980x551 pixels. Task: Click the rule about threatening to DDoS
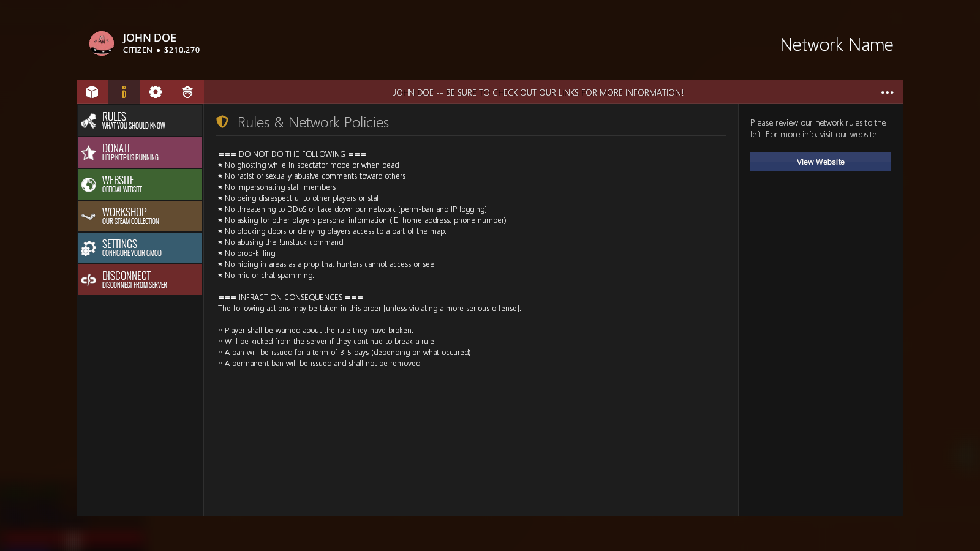click(353, 209)
